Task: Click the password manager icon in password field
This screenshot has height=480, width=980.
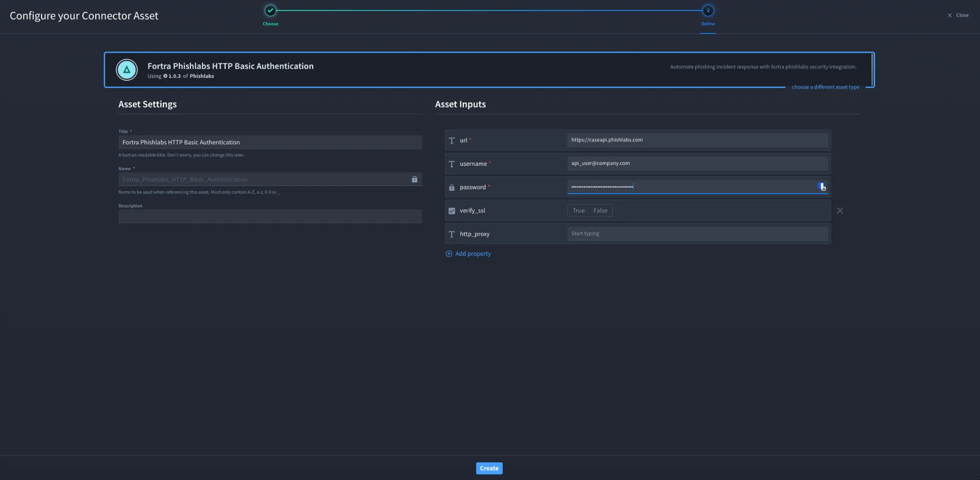Action: pos(822,186)
